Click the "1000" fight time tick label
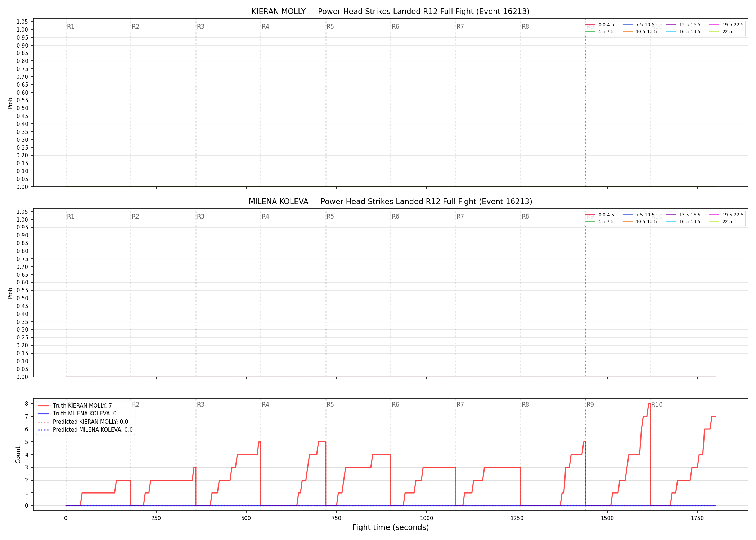 (x=427, y=518)
